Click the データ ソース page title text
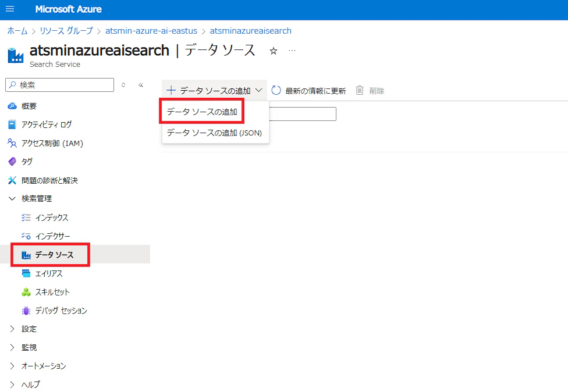The image size is (568, 392). pos(220,50)
